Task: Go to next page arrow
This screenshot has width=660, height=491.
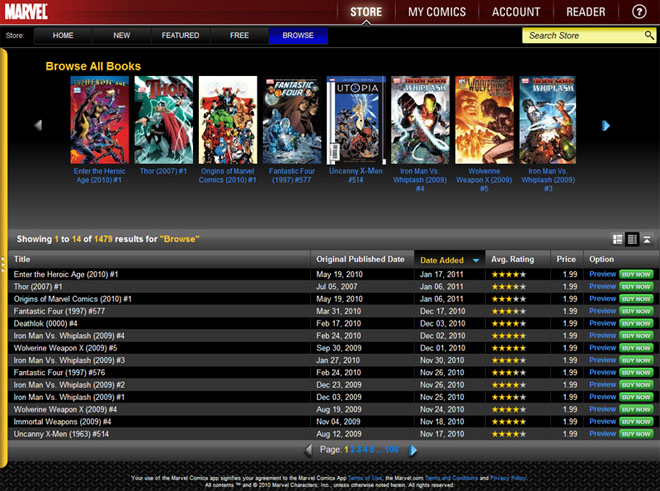Action: pyautogui.click(x=413, y=450)
